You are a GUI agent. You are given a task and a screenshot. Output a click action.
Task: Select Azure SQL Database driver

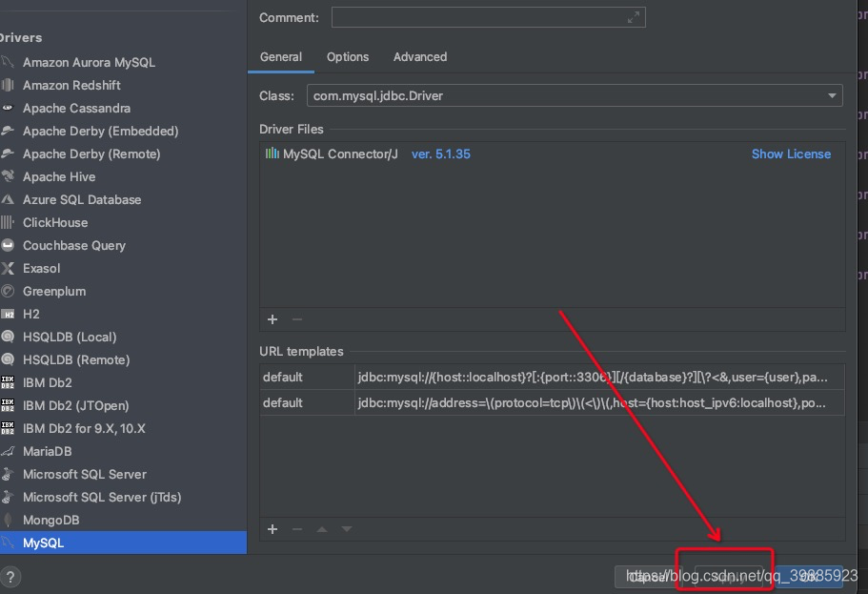point(123,199)
